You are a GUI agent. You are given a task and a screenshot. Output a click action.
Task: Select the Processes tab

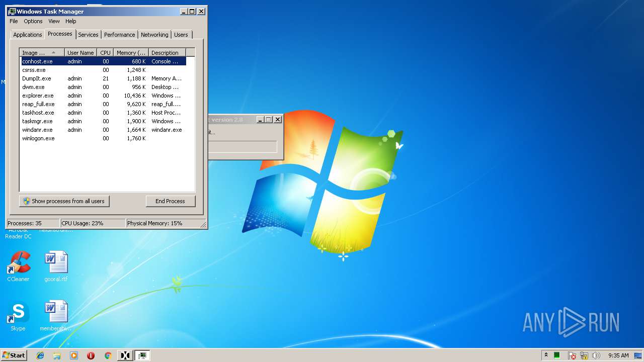pos(60,34)
